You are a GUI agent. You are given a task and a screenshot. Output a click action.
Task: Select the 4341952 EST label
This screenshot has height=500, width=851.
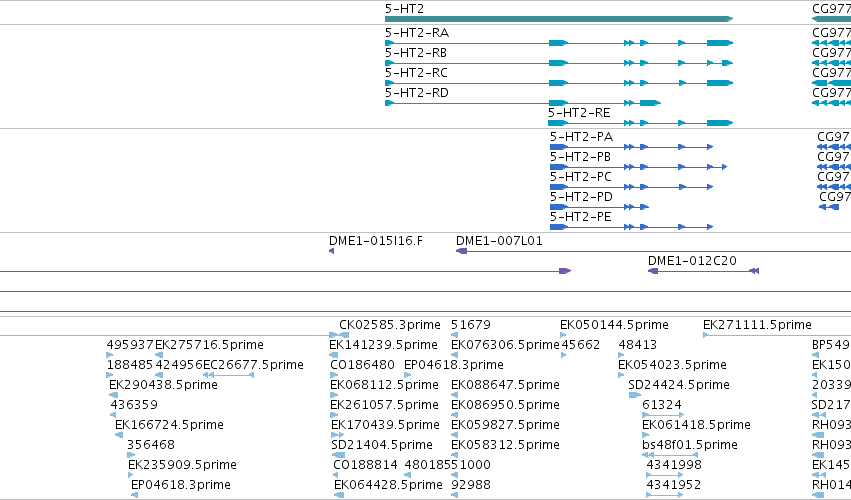pyautogui.click(x=674, y=485)
